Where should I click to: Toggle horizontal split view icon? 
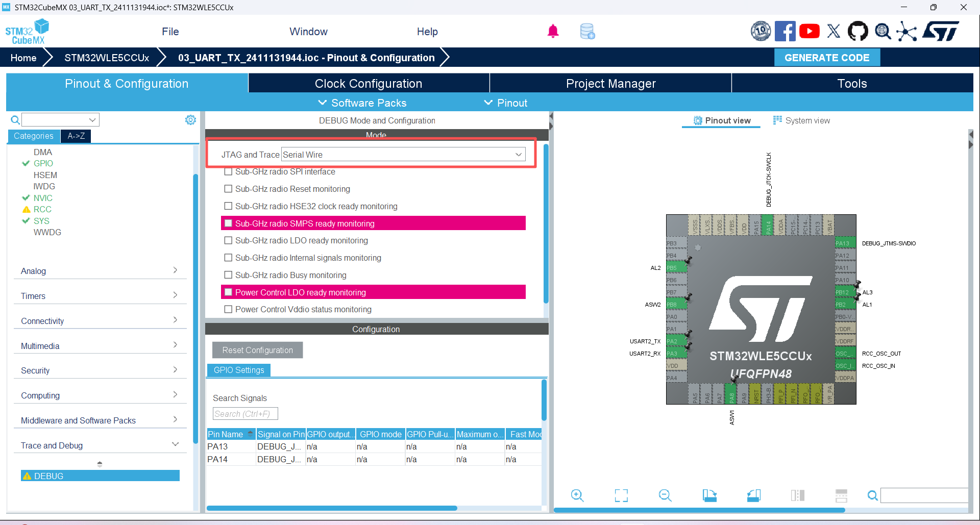click(841, 495)
